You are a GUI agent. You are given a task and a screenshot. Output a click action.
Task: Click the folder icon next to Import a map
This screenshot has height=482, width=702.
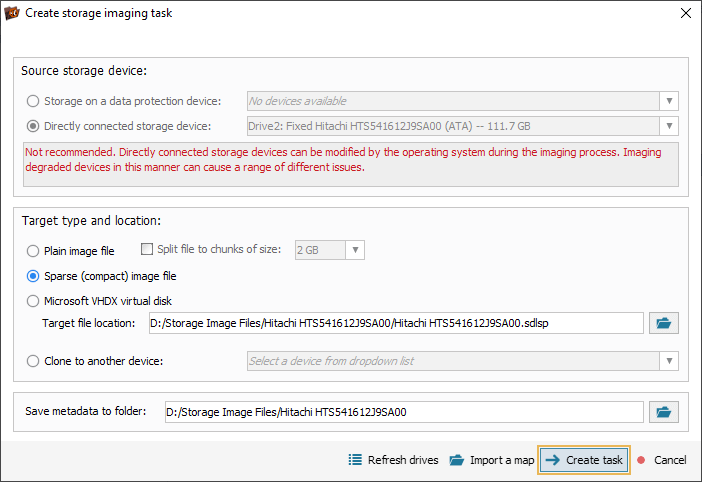[x=457, y=460]
